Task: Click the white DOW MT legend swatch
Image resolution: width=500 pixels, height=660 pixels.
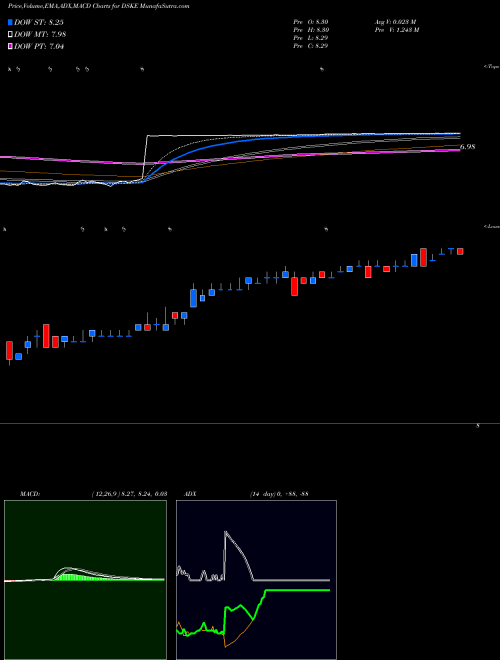Action: click(x=10, y=35)
